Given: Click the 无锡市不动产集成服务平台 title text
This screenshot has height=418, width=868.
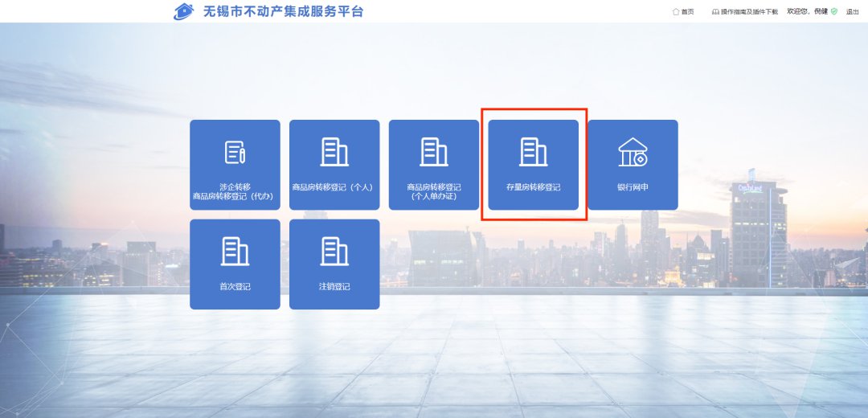Looking at the screenshot, I should point(283,11).
